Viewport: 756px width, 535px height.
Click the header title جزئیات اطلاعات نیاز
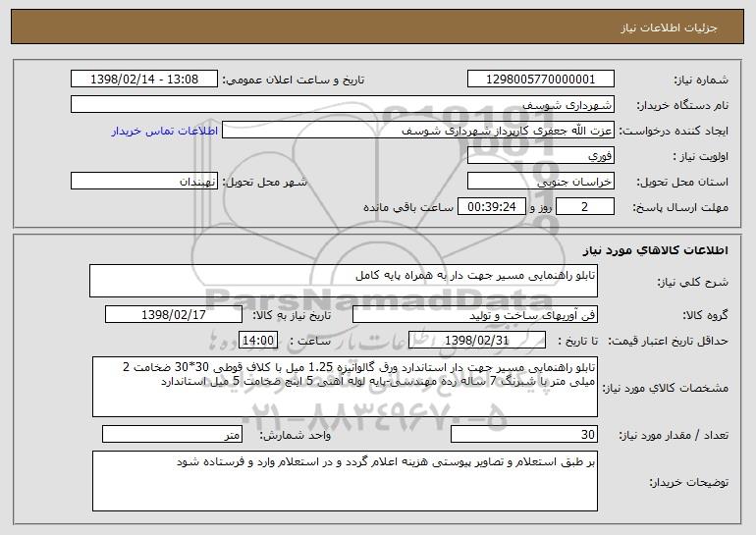pyautogui.click(x=669, y=27)
